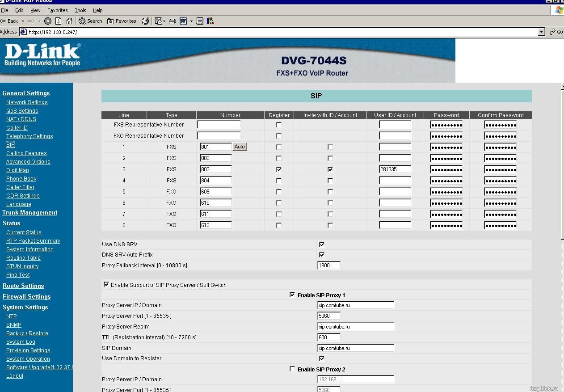Click the Edit with Word icon
The image size is (564, 392).
click(x=183, y=21)
